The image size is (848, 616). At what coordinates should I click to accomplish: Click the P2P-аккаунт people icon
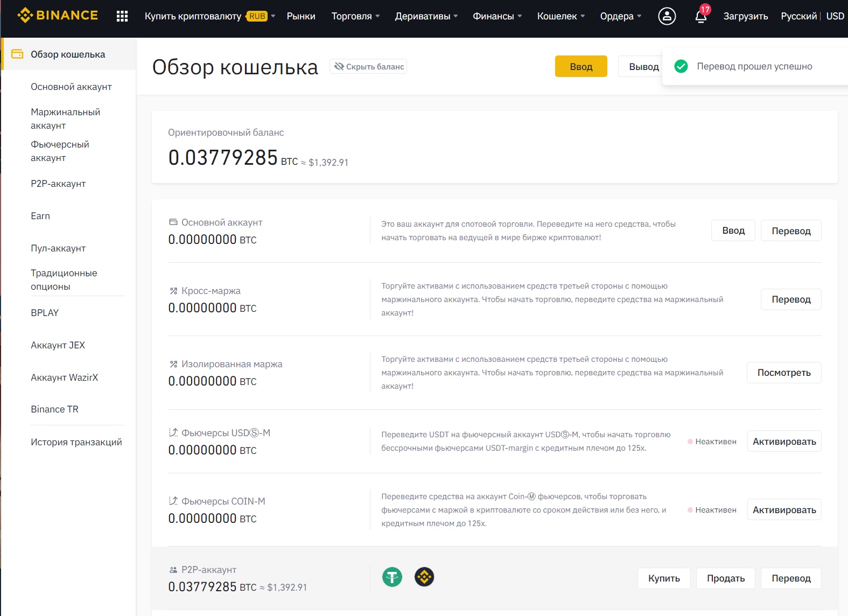point(173,570)
